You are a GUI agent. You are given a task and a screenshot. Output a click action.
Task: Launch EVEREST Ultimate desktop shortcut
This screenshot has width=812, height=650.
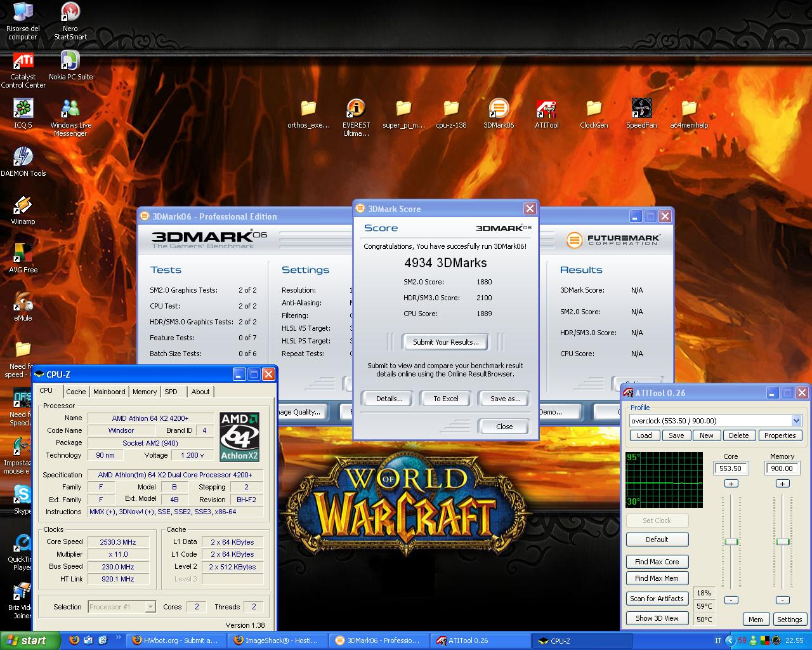coord(356,118)
